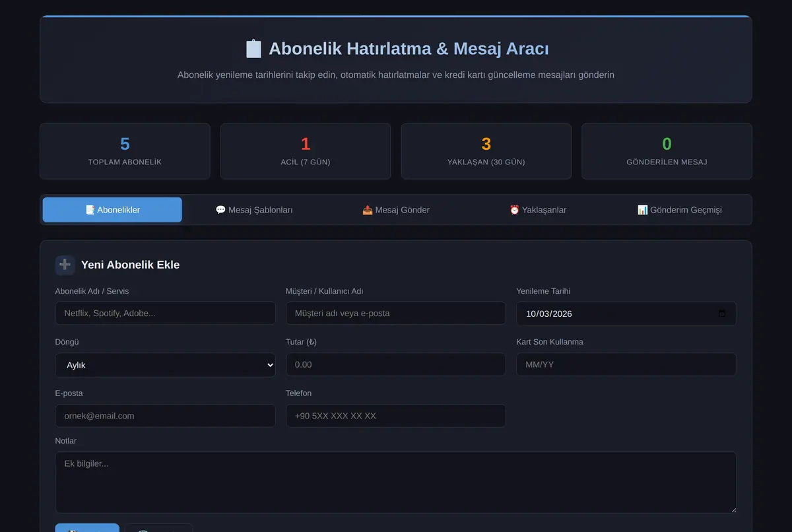Click the subtitle text under the page title
This screenshot has width=792, height=532.
pyautogui.click(x=396, y=75)
